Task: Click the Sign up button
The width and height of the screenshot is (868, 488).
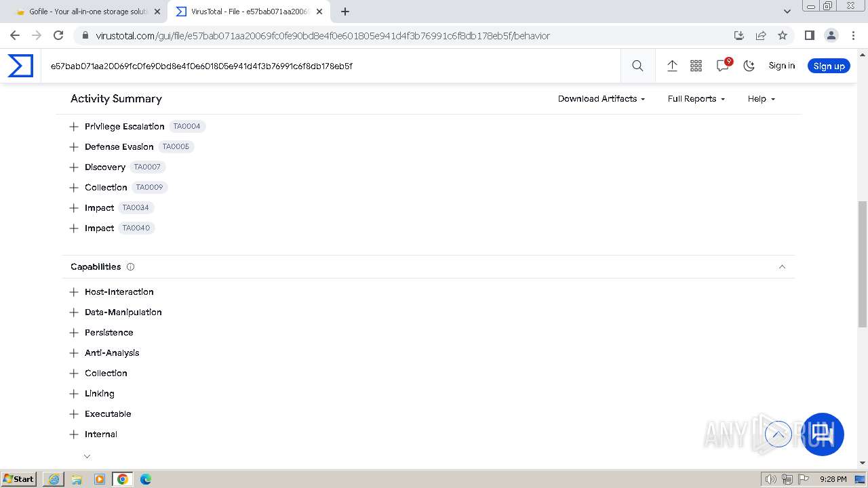Action: pyautogui.click(x=829, y=66)
